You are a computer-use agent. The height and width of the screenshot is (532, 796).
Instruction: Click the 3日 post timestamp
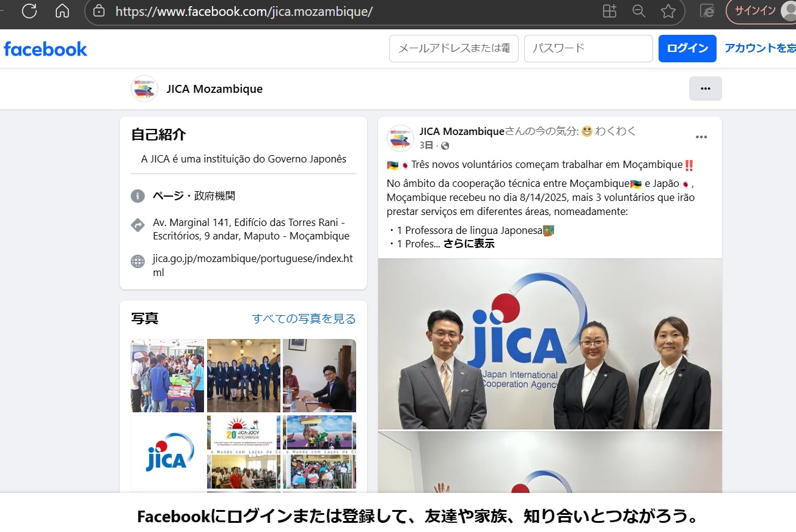[x=426, y=145]
